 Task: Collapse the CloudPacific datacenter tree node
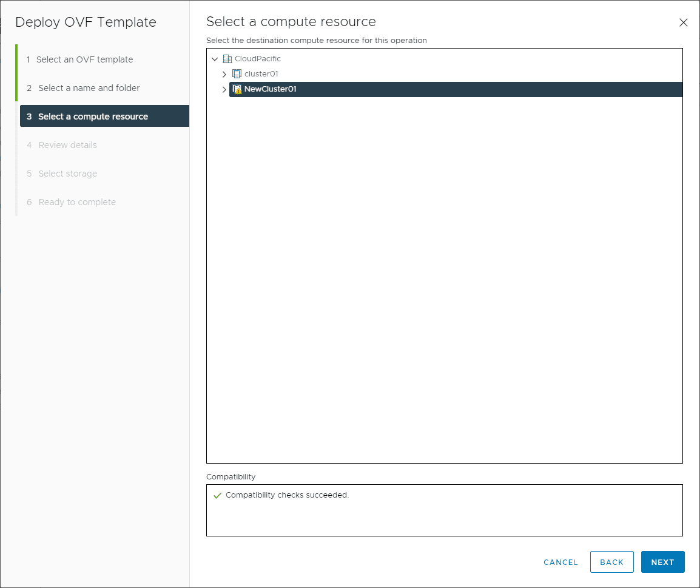pos(215,59)
